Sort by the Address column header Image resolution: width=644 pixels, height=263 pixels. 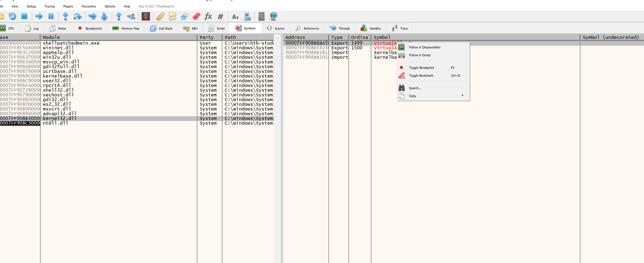pos(306,37)
